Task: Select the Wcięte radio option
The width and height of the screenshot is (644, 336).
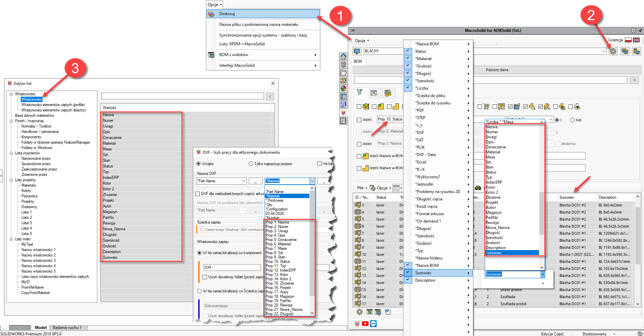Action: coord(198,164)
